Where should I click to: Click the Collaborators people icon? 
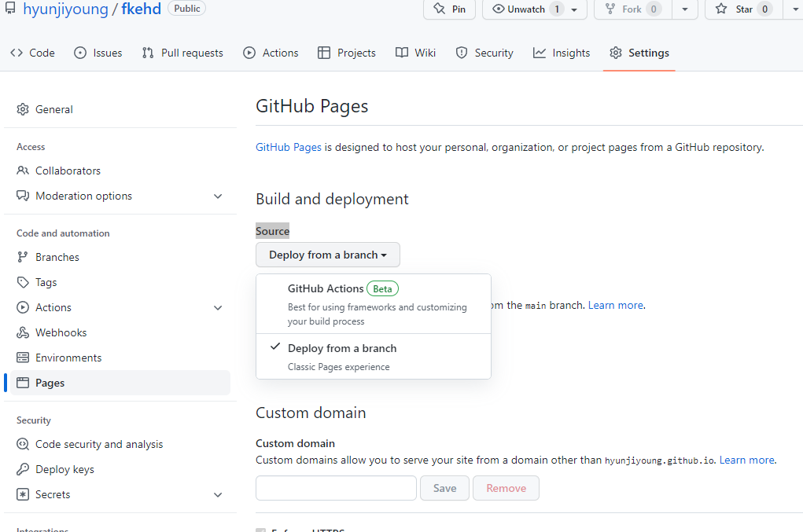(x=23, y=171)
